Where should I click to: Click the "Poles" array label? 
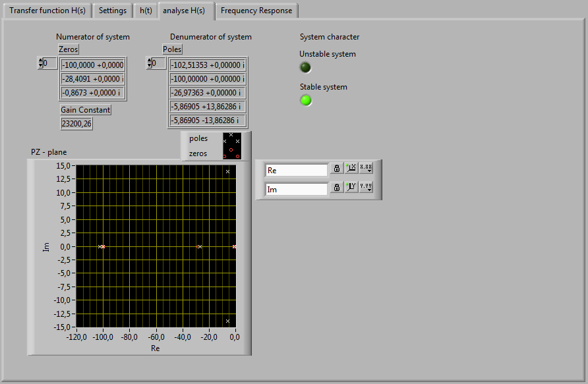(x=172, y=49)
